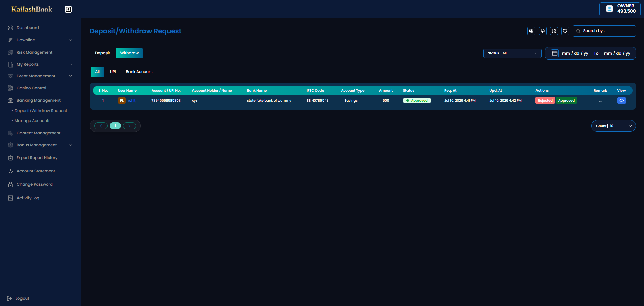Expand the Event Management chevron
644x306 pixels.
(x=71, y=76)
